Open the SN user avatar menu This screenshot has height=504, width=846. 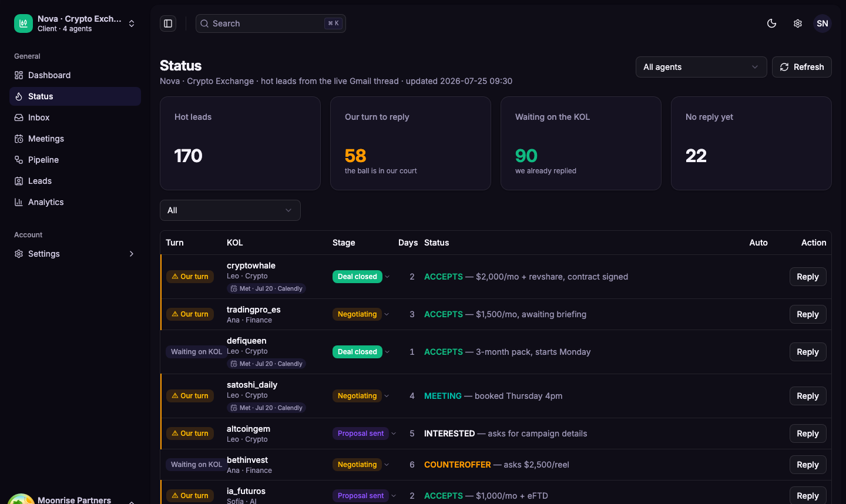click(822, 23)
